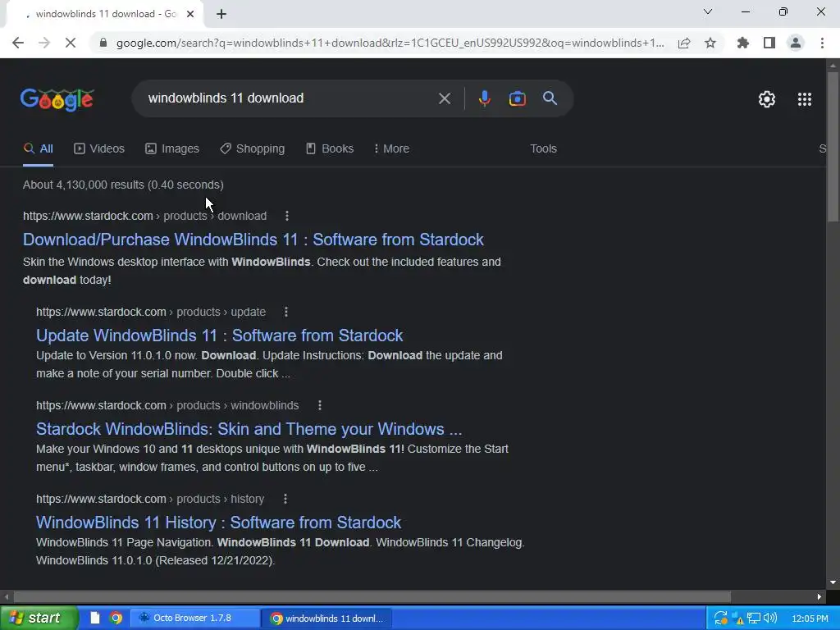Viewport: 840px width, 630px height.
Task: Open Google quick settings gear
Action: [767, 99]
